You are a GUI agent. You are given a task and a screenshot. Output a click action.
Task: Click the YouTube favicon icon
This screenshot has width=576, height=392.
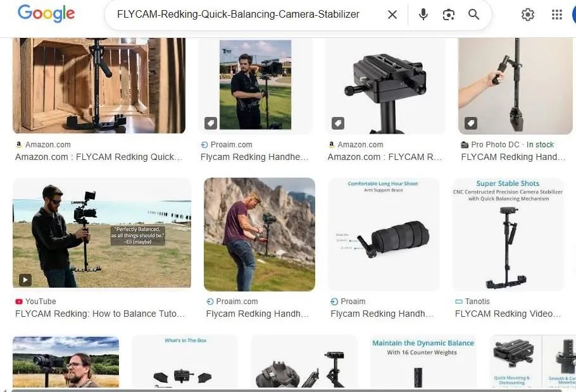tap(19, 302)
